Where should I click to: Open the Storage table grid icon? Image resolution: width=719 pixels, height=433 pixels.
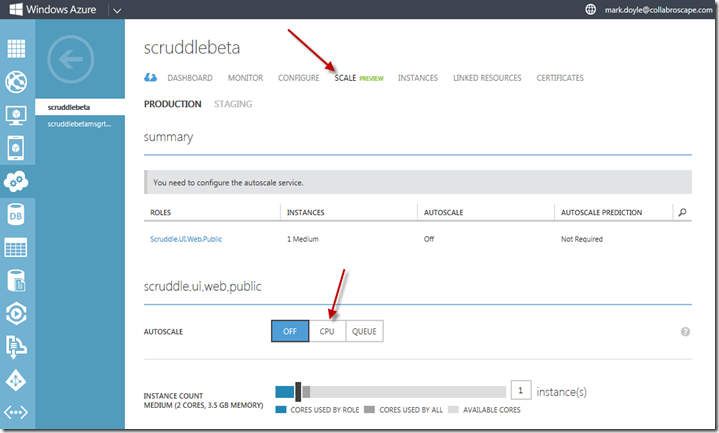[x=16, y=248]
